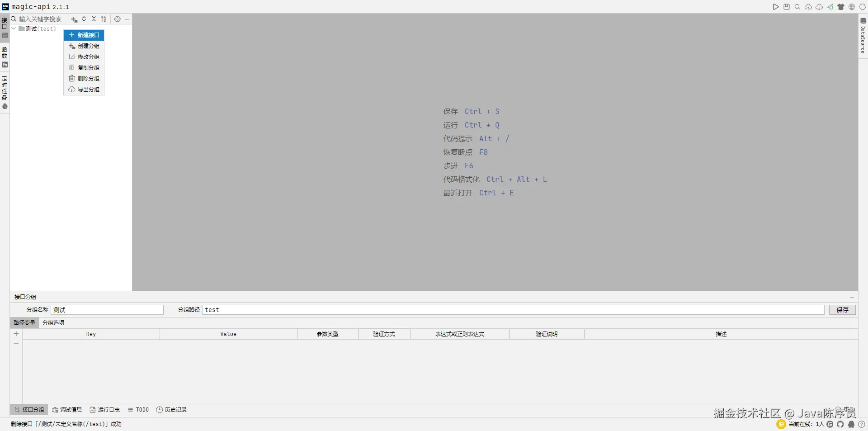Click the Value column header
The image size is (868, 431).
(228, 334)
